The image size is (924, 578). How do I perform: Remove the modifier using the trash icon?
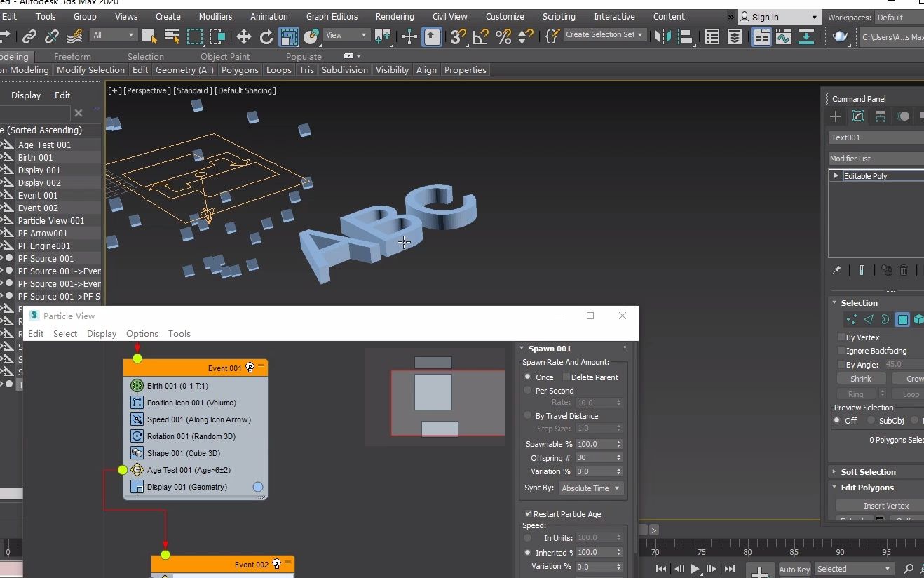(x=904, y=270)
